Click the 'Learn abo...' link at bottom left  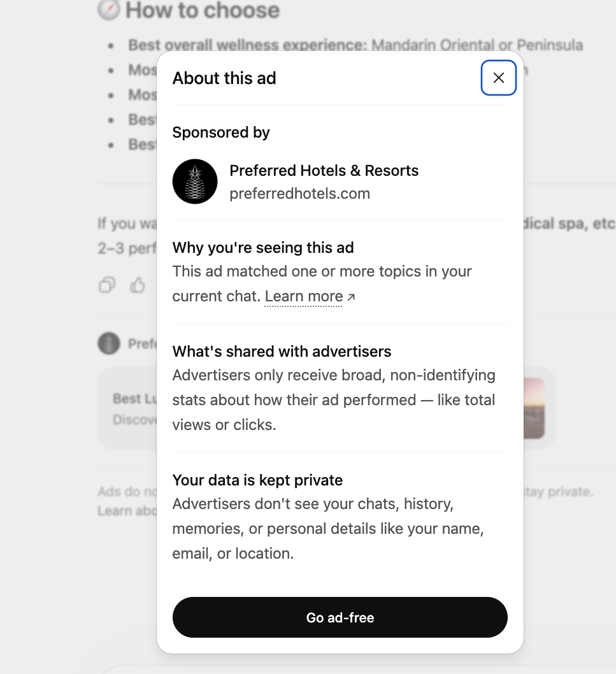pyautogui.click(x=117, y=510)
